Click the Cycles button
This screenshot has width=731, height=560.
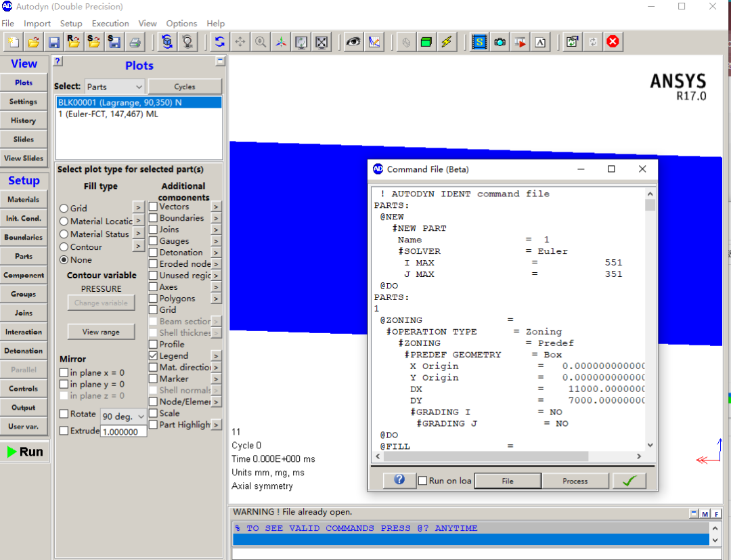[x=185, y=87]
